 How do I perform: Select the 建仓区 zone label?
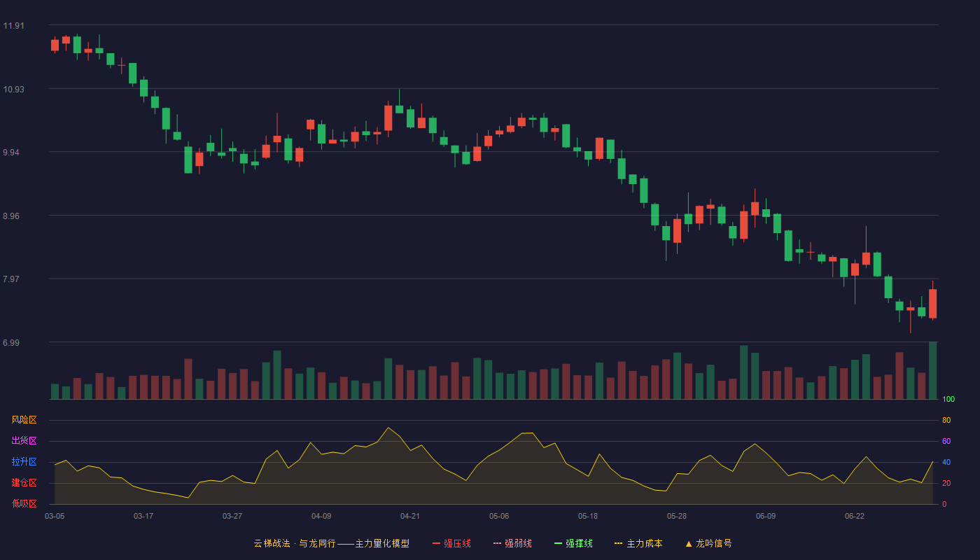click(24, 483)
